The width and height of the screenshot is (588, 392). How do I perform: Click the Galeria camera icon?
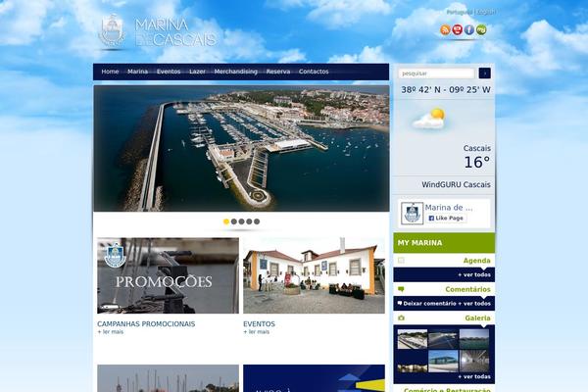401,318
